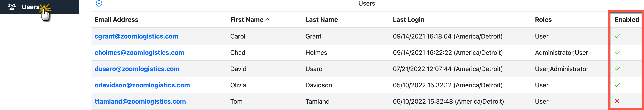Open the Users sidebar menu item
644x110 pixels.
pos(30,7)
